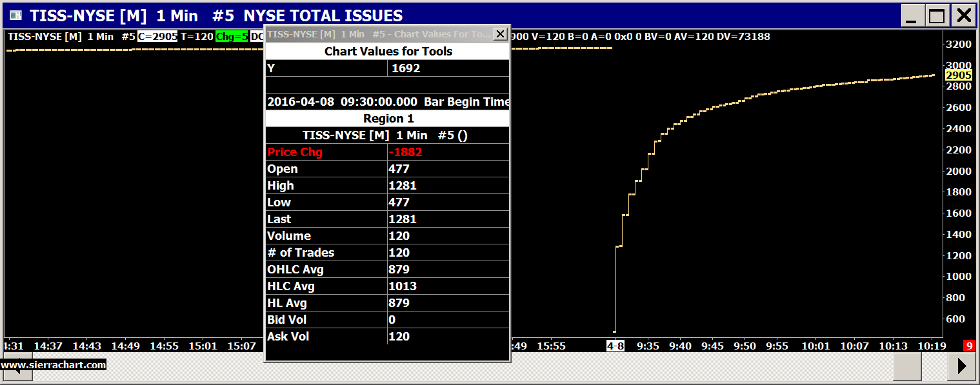The image size is (980, 385).
Task: Click the Price Chg row label
Action: point(295,152)
